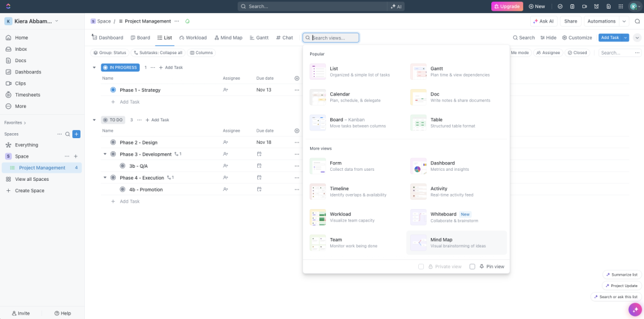Open the floating AI assistant bubble
This screenshot has height=319, width=644.
click(635, 310)
